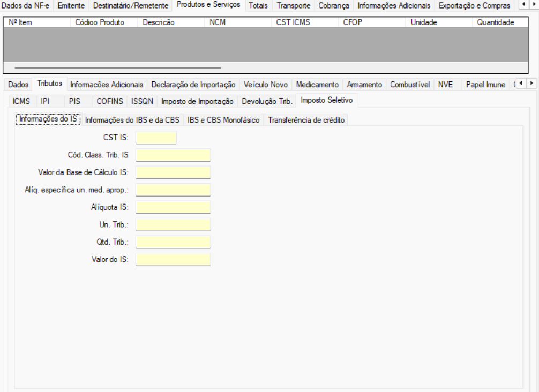Open the Imposto de Importação tab
The width and height of the screenshot is (539, 392).
point(197,101)
